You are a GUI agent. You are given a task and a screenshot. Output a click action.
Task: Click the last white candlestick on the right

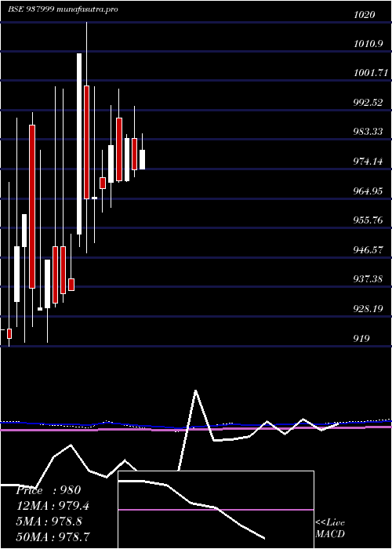(143, 160)
